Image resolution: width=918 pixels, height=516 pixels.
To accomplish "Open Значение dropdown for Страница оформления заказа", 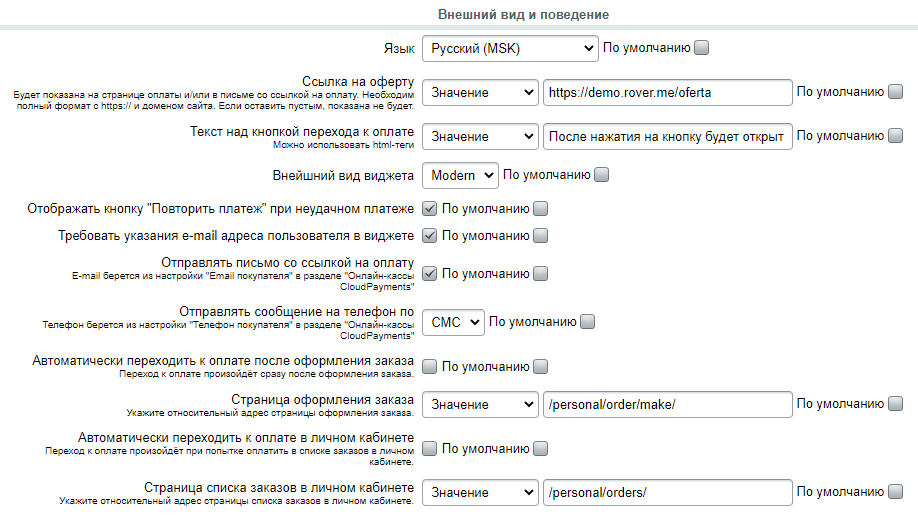I will click(x=480, y=405).
